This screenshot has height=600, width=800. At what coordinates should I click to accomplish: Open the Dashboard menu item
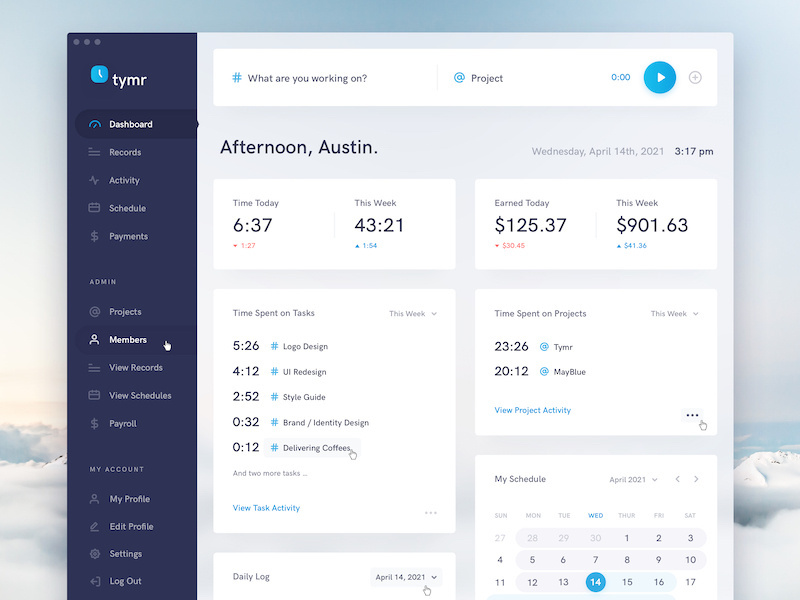136,124
